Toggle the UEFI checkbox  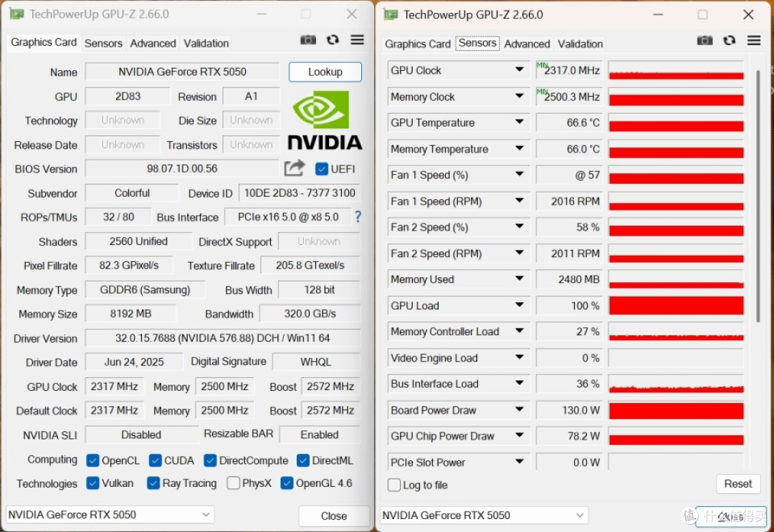321,169
